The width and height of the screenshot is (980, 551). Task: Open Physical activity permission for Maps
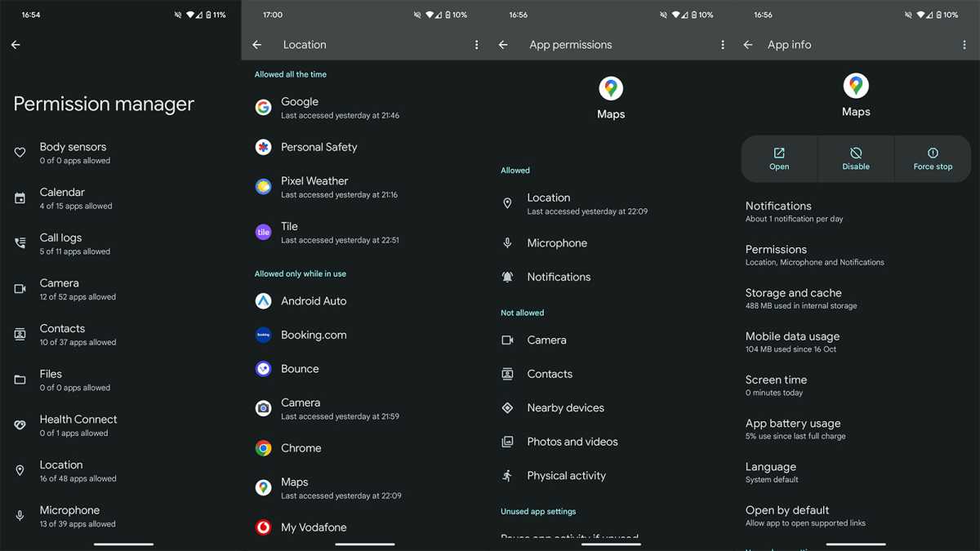coord(611,475)
